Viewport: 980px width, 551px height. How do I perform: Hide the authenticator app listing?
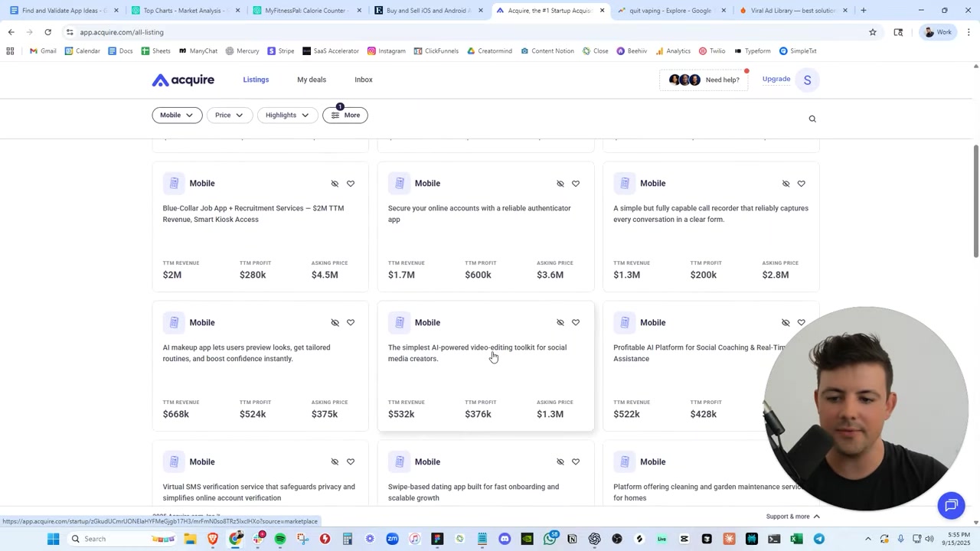tap(560, 184)
